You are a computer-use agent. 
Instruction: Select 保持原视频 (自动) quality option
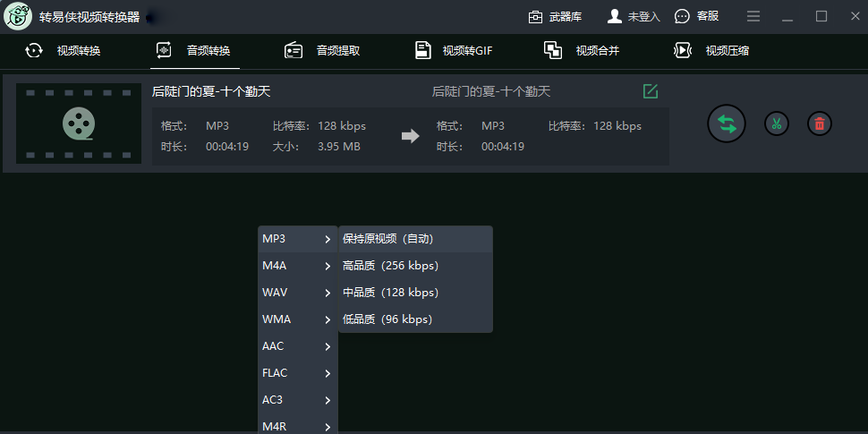click(388, 239)
